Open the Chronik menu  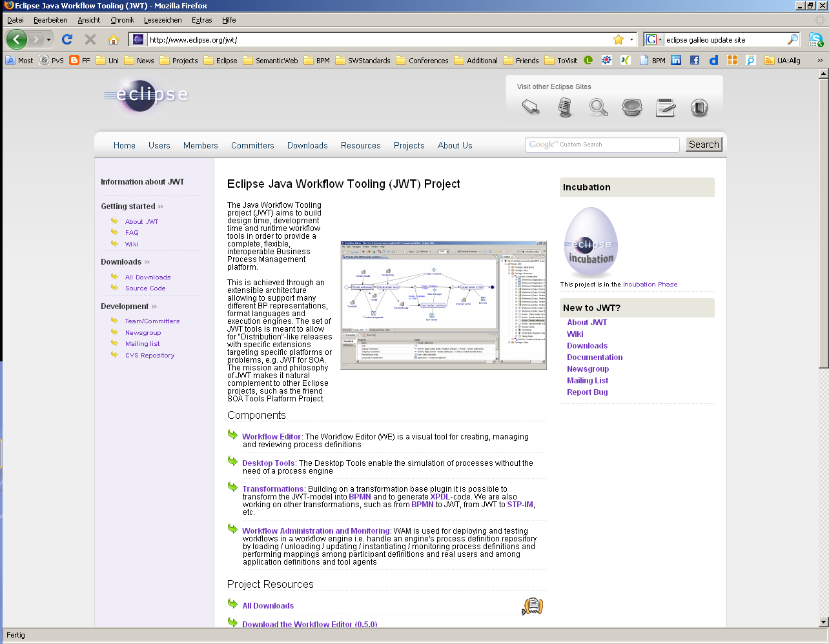pyautogui.click(x=122, y=20)
